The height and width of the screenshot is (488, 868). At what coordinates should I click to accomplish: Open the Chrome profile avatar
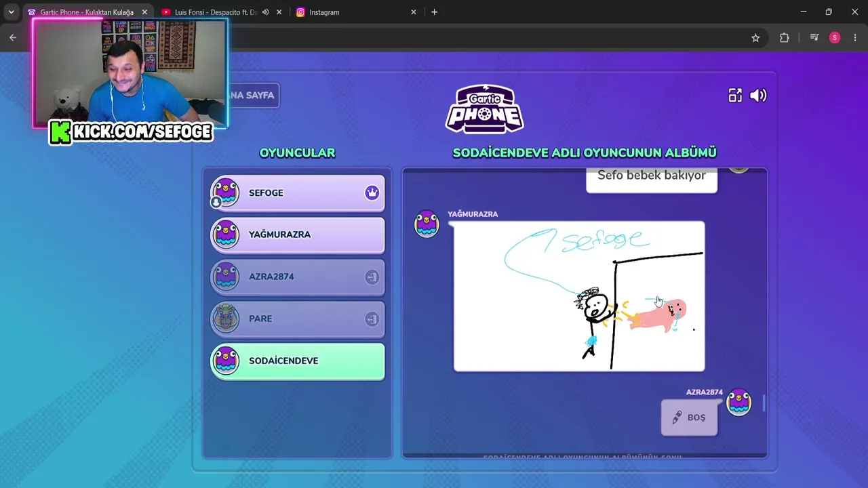click(x=835, y=38)
